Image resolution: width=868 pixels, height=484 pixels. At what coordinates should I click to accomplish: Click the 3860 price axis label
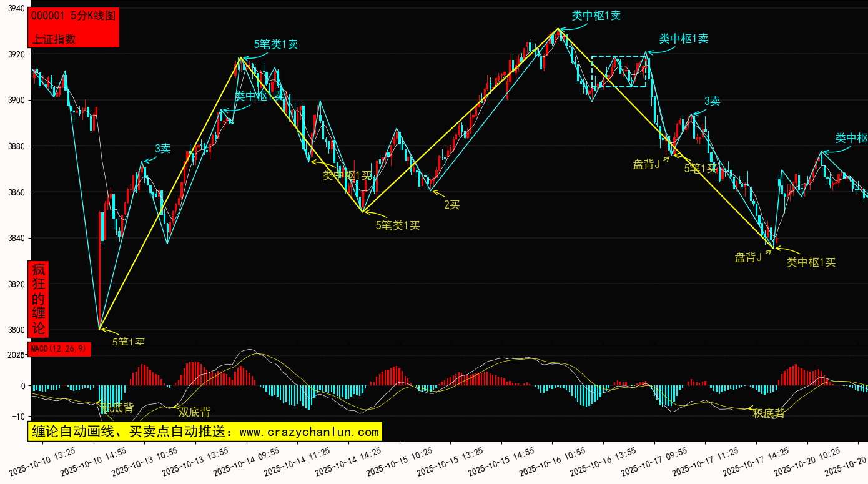[x=15, y=192]
